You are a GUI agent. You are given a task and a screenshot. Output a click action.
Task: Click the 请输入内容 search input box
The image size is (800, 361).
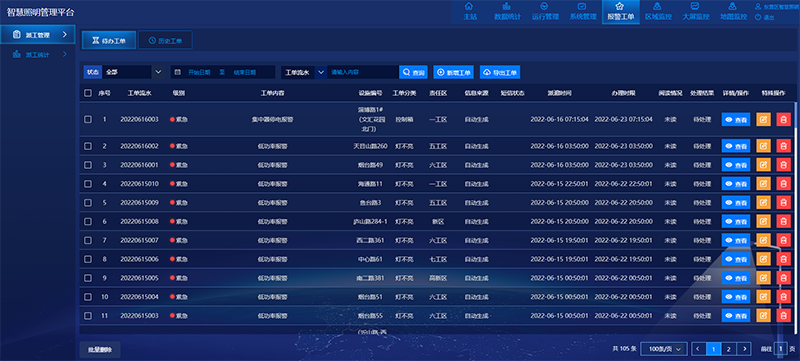pos(363,72)
